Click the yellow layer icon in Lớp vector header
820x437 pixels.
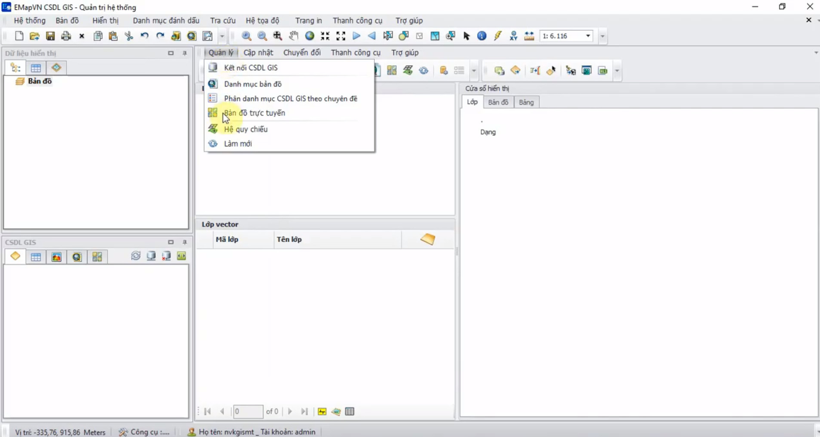click(428, 239)
